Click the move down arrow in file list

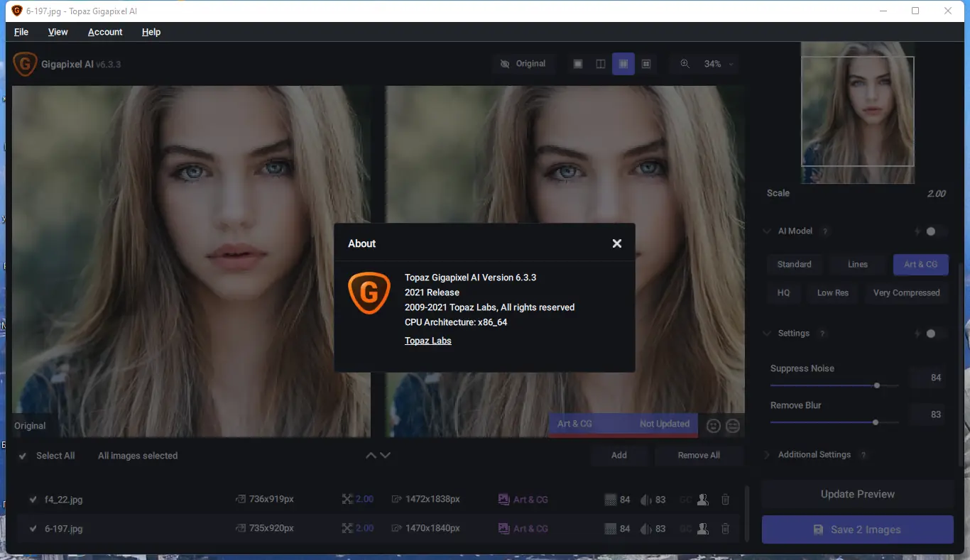[x=386, y=456]
